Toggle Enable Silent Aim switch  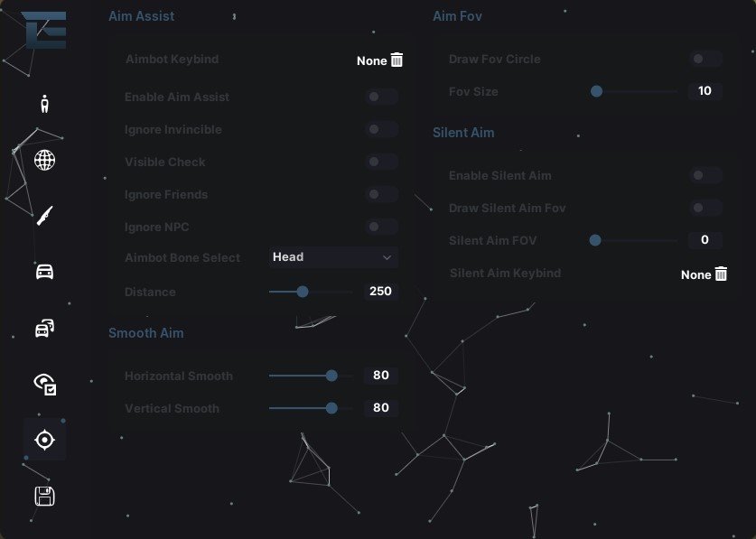[x=705, y=175]
